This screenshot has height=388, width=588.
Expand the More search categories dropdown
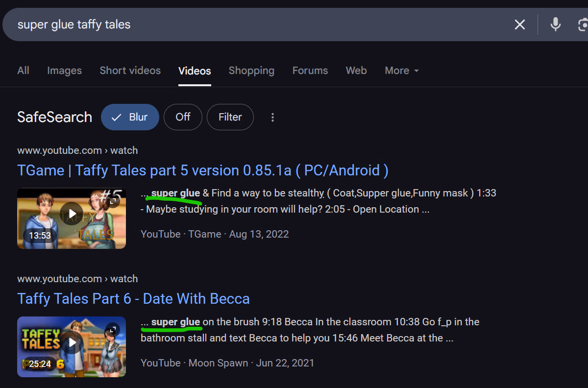402,71
